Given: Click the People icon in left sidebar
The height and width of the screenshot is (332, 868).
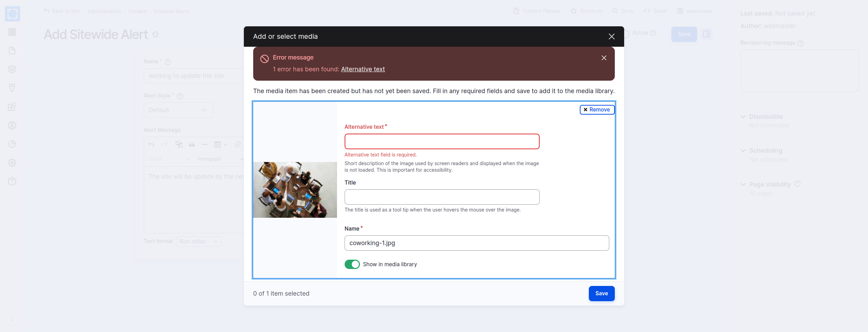Looking at the screenshot, I should pos(12,125).
